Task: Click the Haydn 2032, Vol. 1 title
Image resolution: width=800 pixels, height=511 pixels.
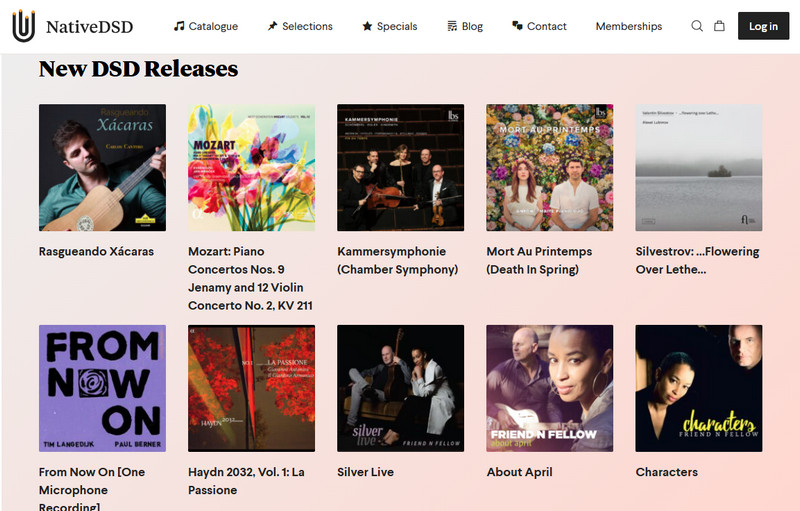Action: point(246,481)
